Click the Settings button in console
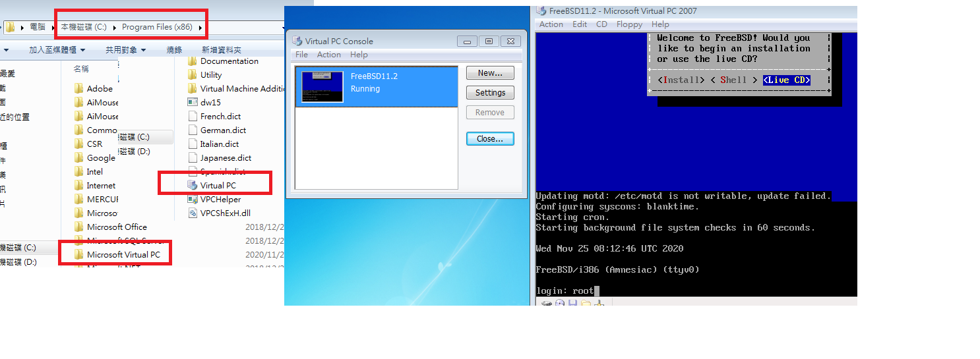Image resolution: width=980 pixels, height=359 pixels. 489,93
